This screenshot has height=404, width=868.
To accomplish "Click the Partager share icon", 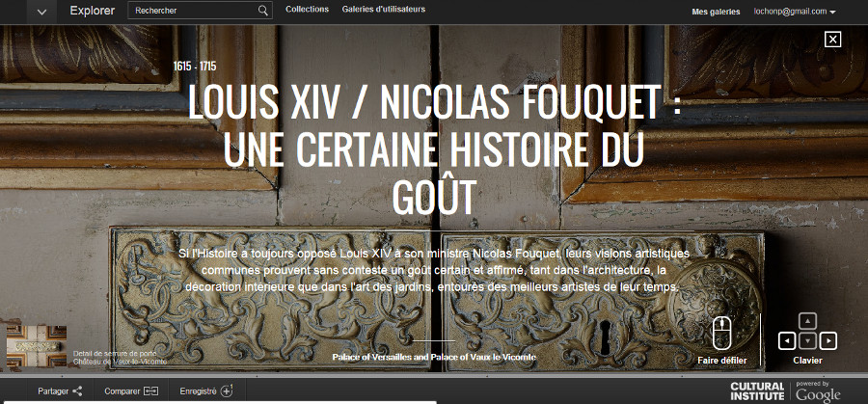I will (77, 391).
